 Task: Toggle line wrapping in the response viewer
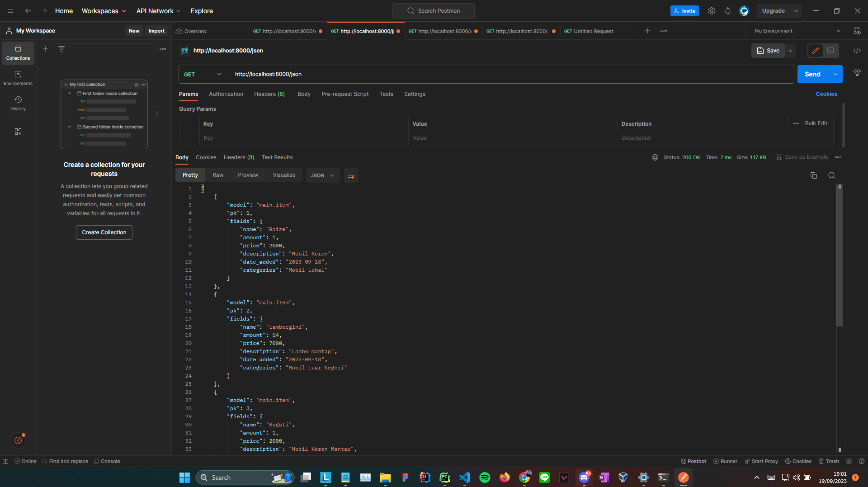(x=351, y=175)
